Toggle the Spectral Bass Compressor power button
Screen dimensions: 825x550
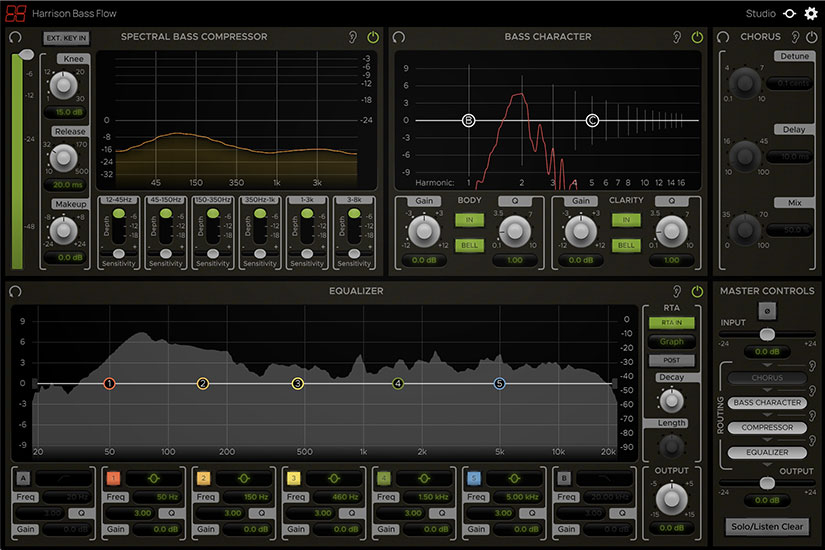point(373,37)
